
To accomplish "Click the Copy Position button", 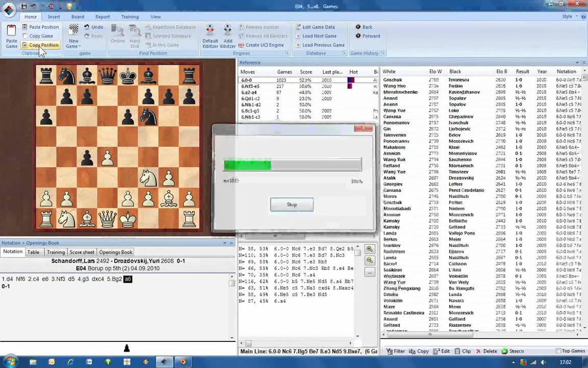I will 40,45.
